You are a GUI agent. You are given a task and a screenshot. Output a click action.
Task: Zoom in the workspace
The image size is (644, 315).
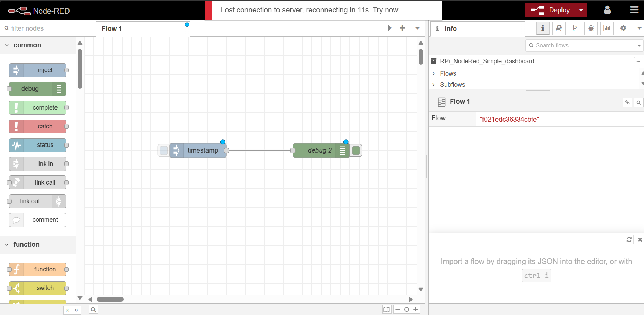tap(416, 309)
